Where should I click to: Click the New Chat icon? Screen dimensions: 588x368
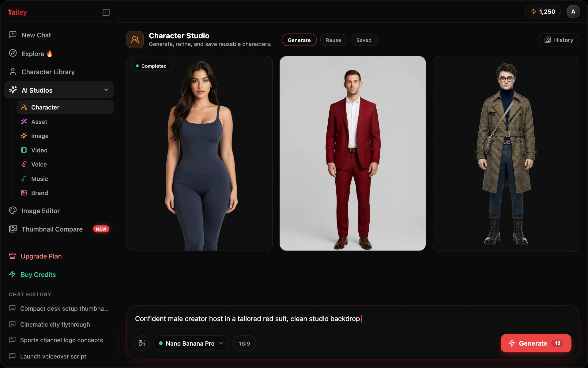point(13,35)
